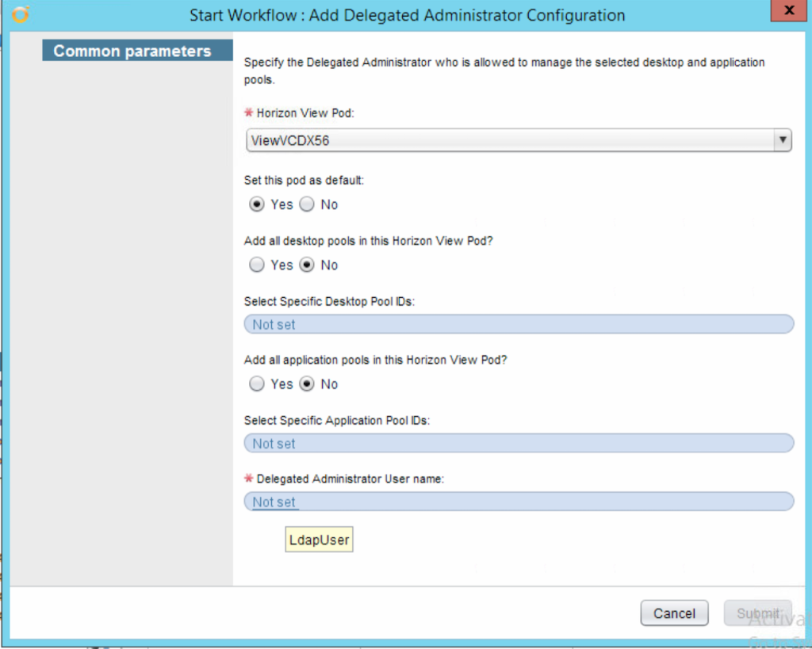Click the 'Specify the Delegated Administrator' description text
Image resolution: width=812 pixels, height=649 pixels.
tap(504, 71)
